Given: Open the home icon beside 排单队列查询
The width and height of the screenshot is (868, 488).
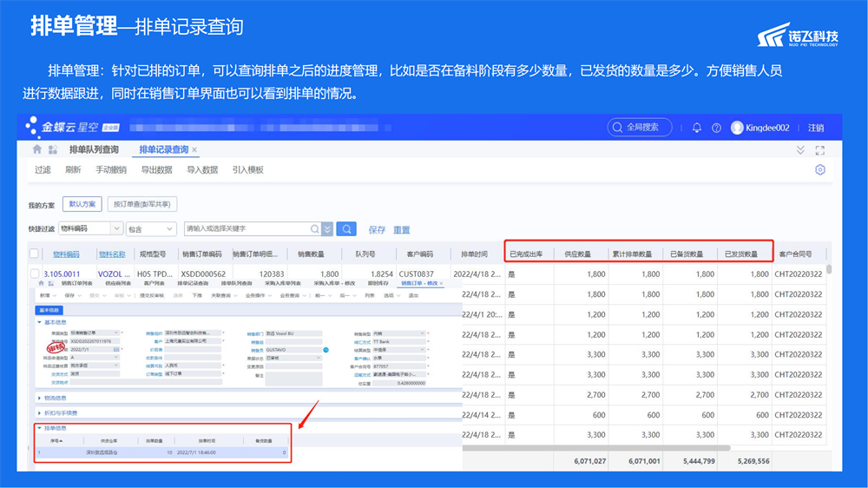Looking at the screenshot, I should pos(37,149).
